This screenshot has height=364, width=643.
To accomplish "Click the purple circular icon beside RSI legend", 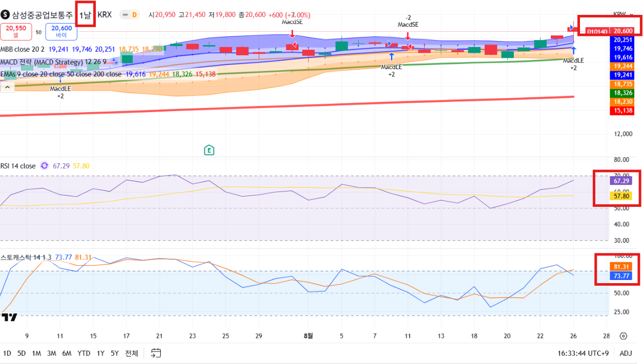I will click(44, 166).
